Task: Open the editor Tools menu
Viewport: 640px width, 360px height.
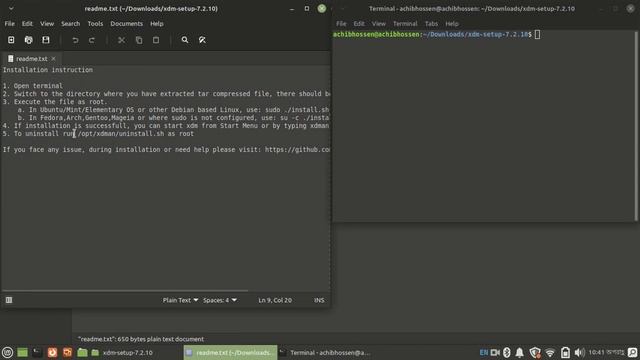Action: pos(95,24)
